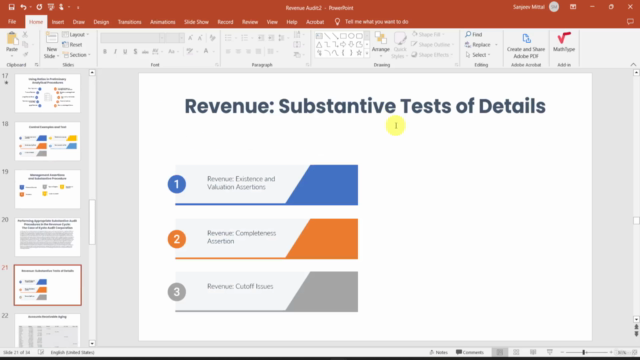Open the comments pane icon at top right
Viewport: 640px width, 360px height.
click(x=630, y=22)
